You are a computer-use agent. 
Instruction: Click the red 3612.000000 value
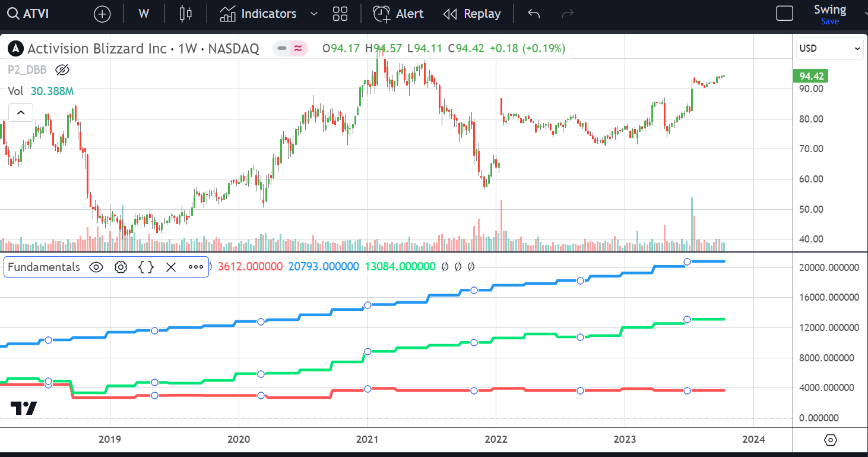click(x=250, y=267)
